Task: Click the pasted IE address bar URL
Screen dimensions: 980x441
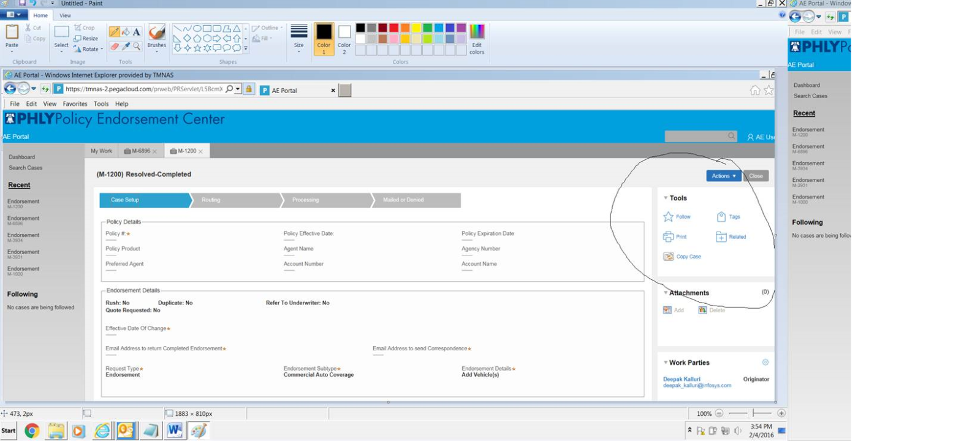Action: tap(144, 89)
